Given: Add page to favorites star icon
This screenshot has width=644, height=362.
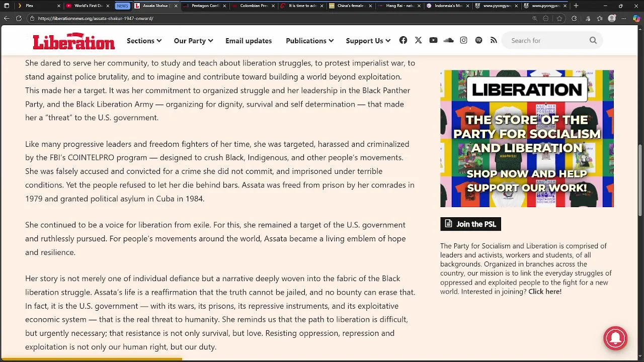Looking at the screenshot, I should [x=559, y=18].
